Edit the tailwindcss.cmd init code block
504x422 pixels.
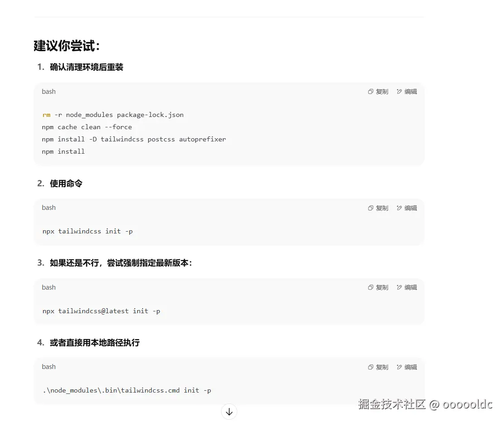click(407, 367)
